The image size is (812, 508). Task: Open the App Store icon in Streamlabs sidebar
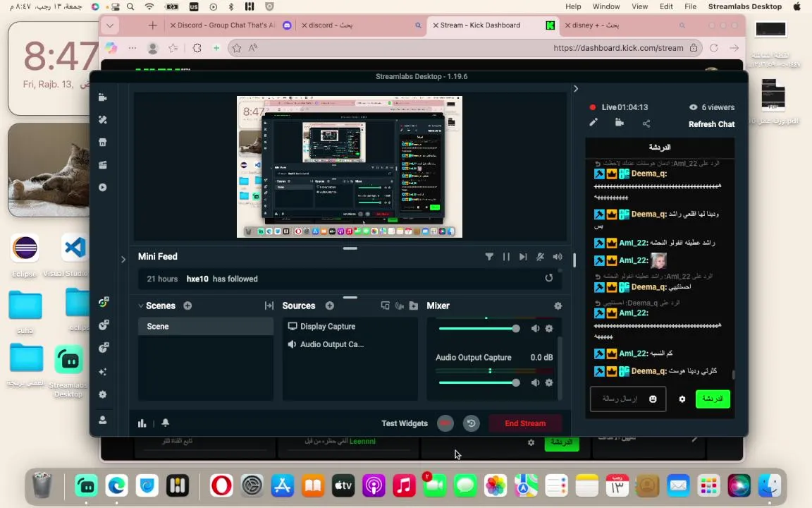(102, 142)
